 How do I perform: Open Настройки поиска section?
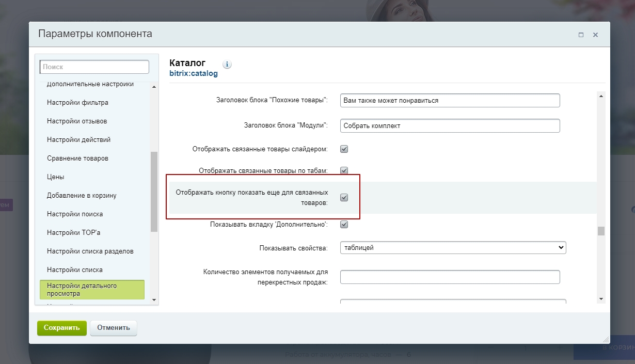75,214
